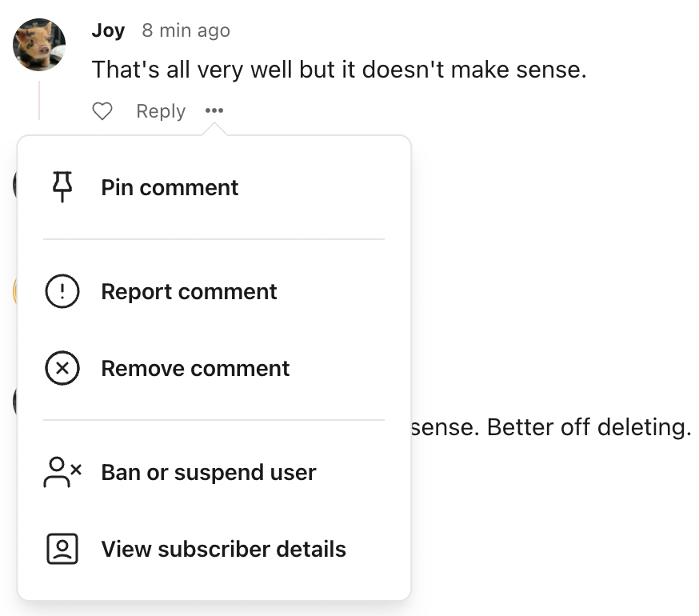Screen dimensions: 699x616
Task: Click the 8 min ago timestamp
Action: coord(186,30)
